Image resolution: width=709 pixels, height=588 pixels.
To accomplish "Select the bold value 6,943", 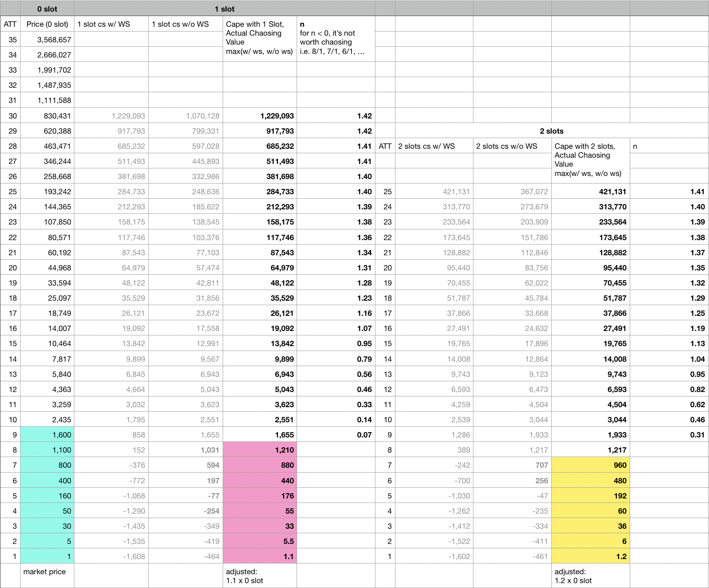I will click(260, 374).
